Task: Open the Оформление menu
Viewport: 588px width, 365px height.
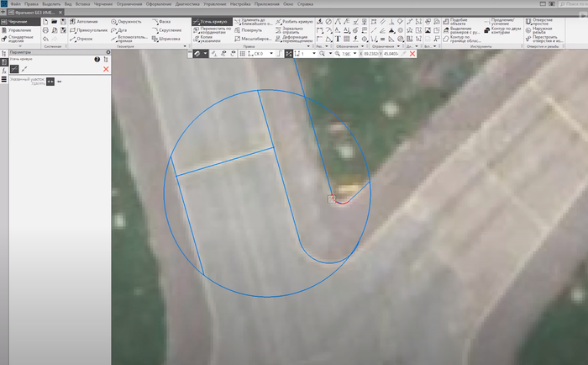Action: pos(156,4)
